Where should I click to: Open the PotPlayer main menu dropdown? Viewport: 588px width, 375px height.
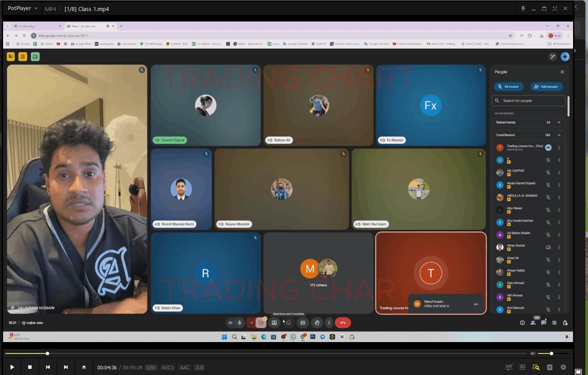22,8
